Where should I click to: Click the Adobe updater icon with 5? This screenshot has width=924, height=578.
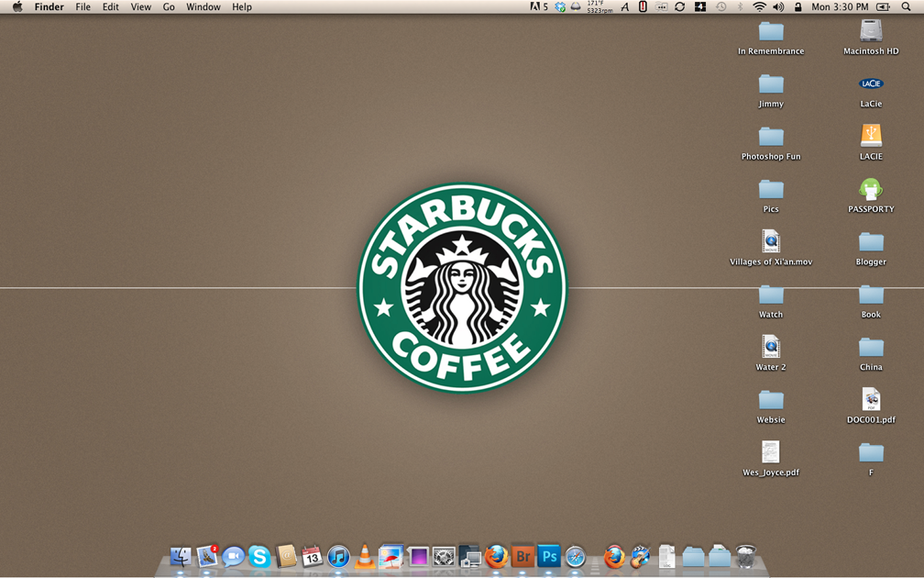point(539,7)
